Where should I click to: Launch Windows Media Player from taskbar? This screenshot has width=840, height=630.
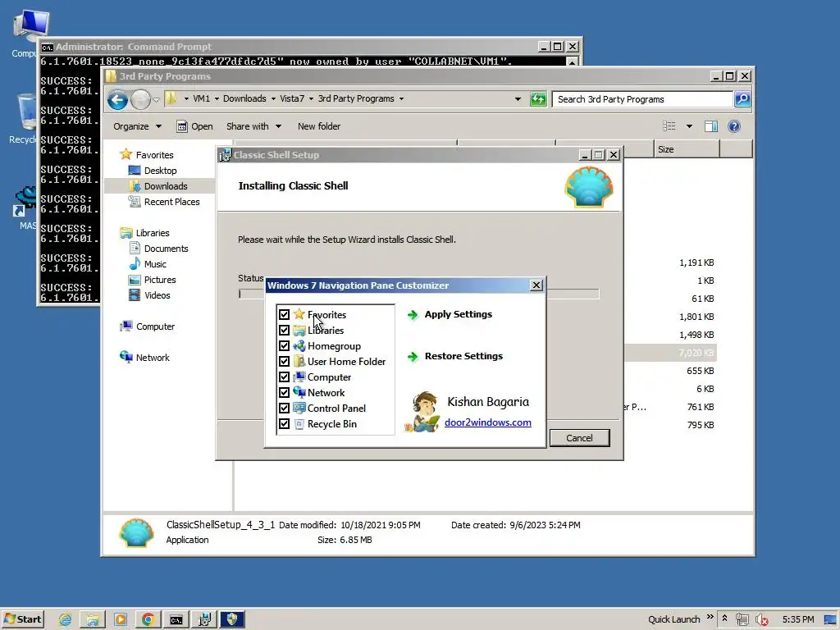point(121,620)
